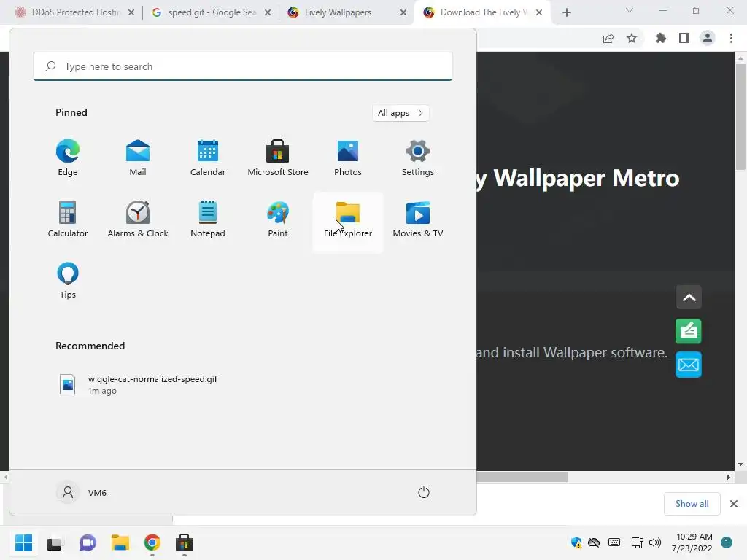Open recommended wiggle-cat-normalized-speed.gif file

point(138,384)
